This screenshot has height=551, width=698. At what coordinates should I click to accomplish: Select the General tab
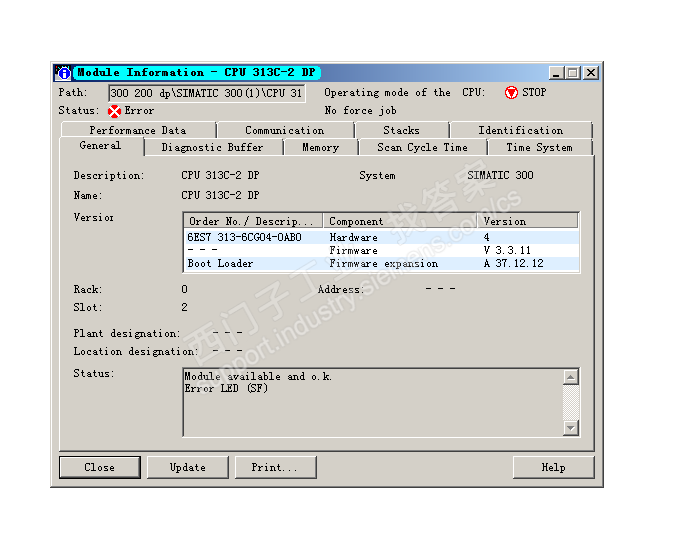click(x=101, y=146)
